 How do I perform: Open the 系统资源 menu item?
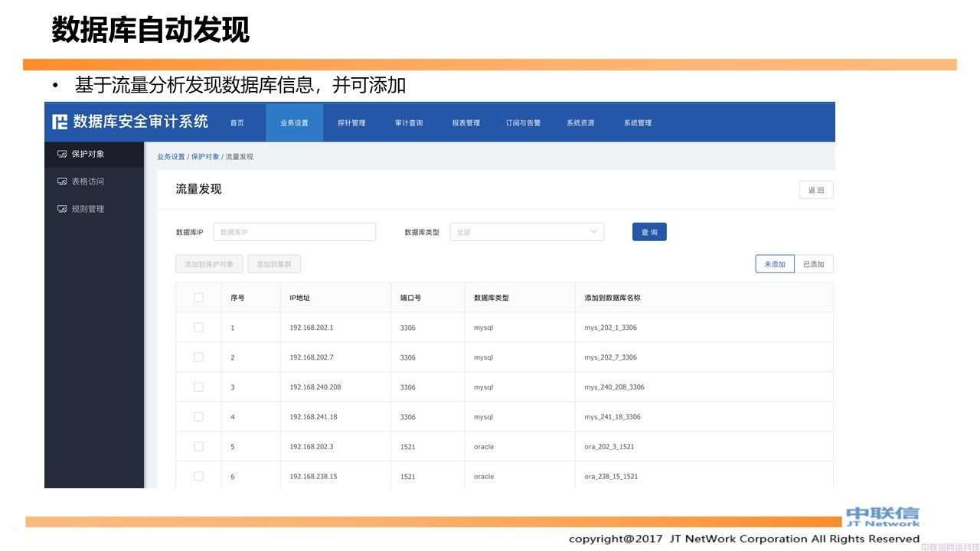[x=580, y=122]
